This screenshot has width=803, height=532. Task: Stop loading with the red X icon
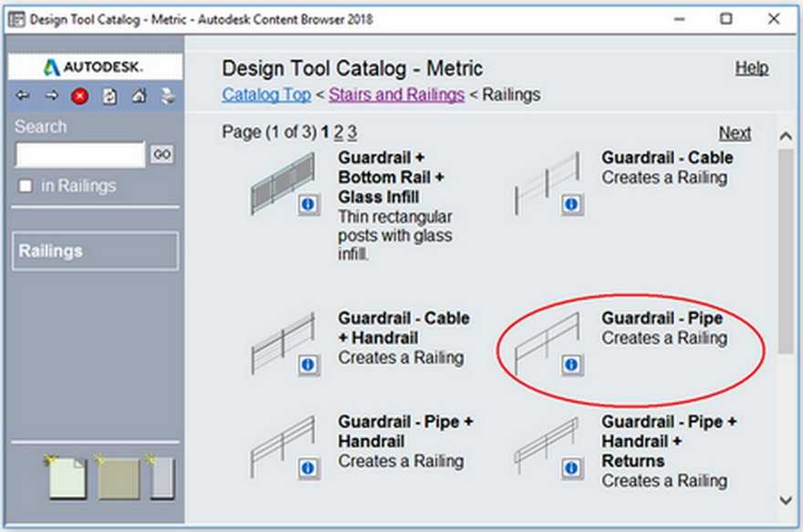click(80, 96)
